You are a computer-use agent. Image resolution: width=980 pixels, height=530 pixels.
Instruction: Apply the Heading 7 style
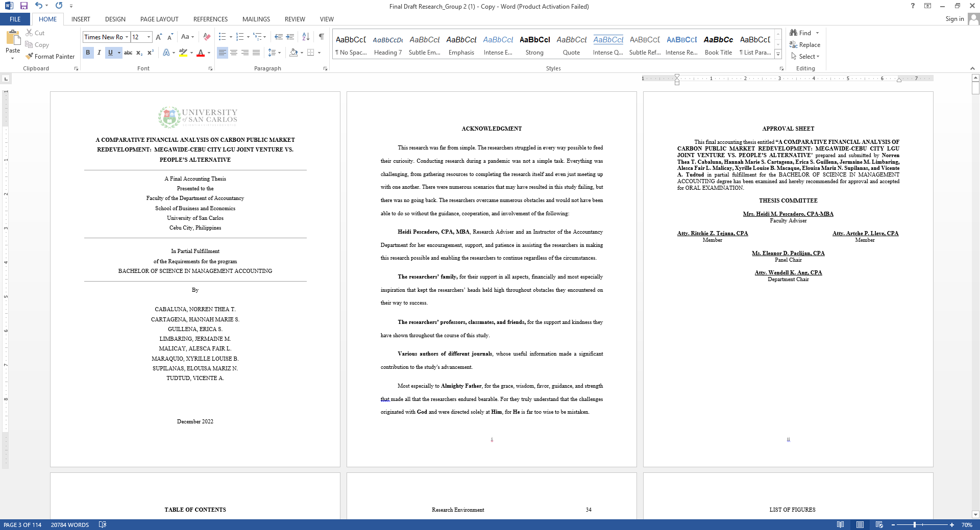click(x=388, y=45)
